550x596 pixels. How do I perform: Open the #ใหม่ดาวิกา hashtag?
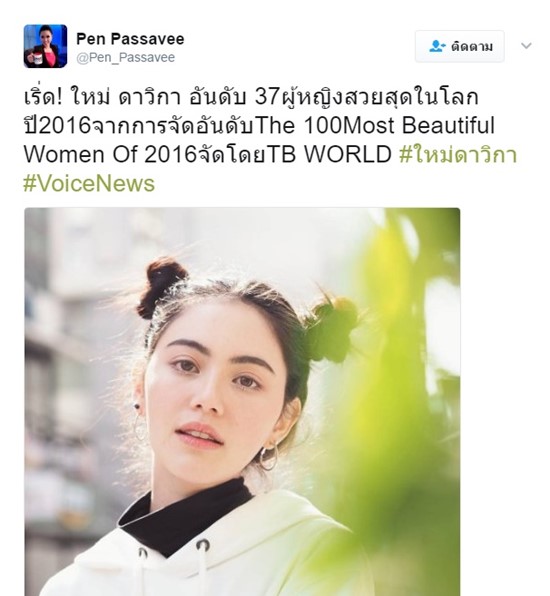click(x=458, y=155)
